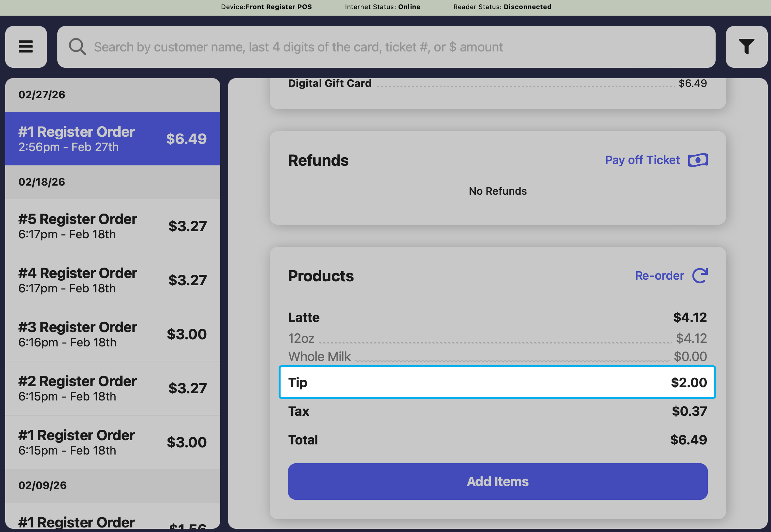771x532 pixels.
Task: Click Reader Status Disconnected indicator
Action: point(502,7)
